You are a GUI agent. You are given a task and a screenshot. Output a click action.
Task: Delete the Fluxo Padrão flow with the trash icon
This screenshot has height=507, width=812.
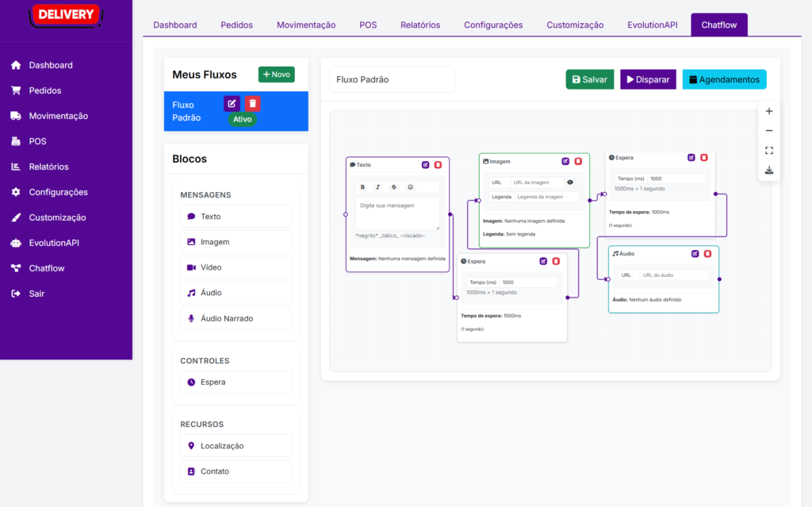pos(252,103)
